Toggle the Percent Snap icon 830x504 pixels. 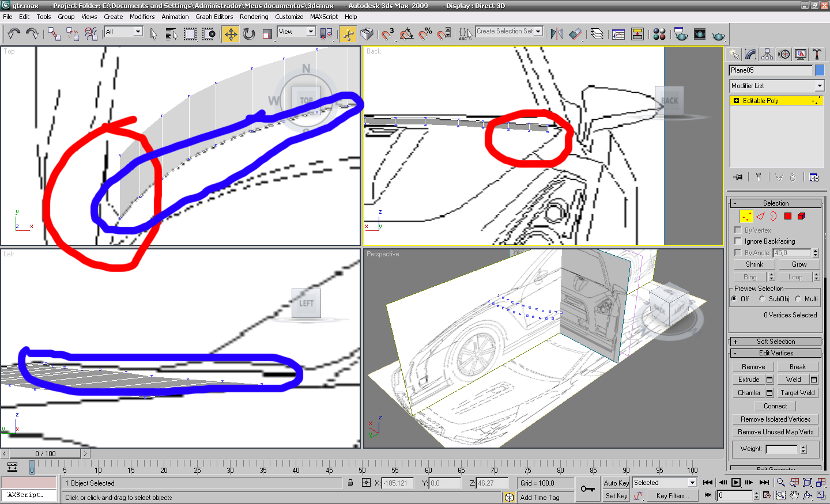pyautogui.click(x=425, y=34)
